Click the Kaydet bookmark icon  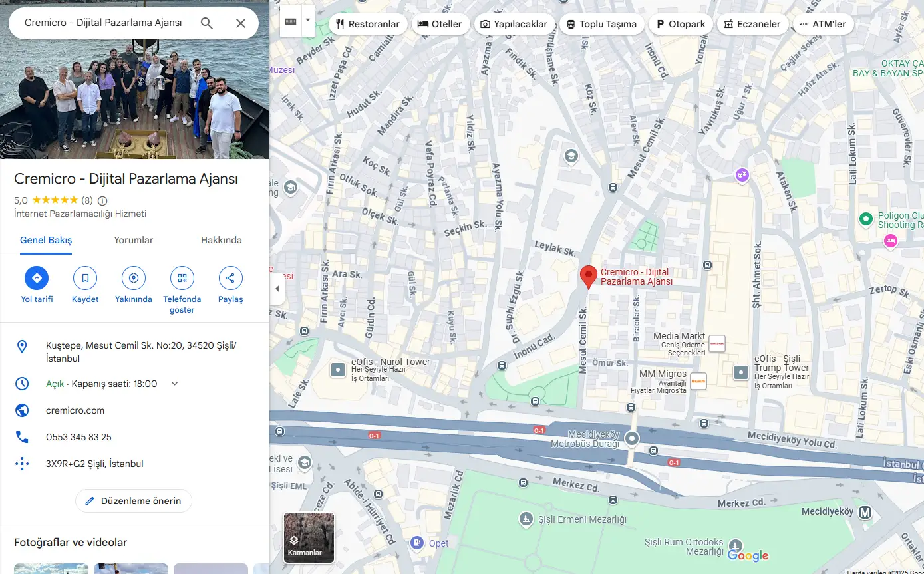[85, 278]
